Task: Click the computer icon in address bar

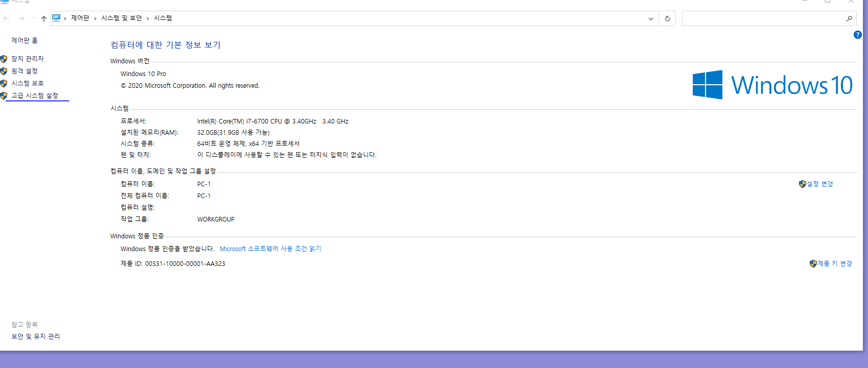Action: 56,18
